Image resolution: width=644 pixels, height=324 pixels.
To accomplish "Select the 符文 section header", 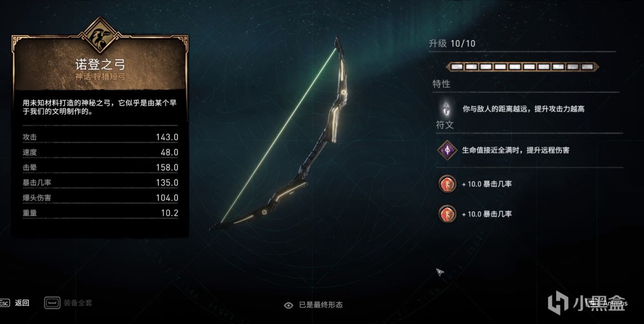I will (x=445, y=125).
